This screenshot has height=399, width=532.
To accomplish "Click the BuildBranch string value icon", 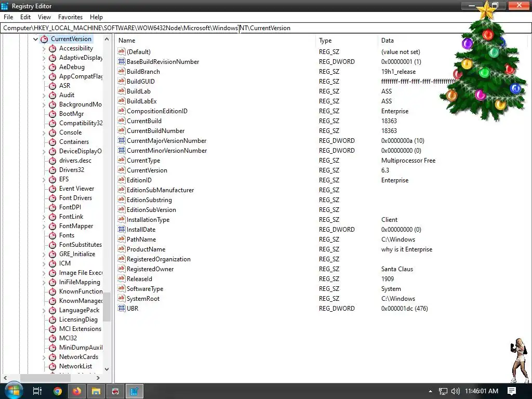I will (x=122, y=71).
